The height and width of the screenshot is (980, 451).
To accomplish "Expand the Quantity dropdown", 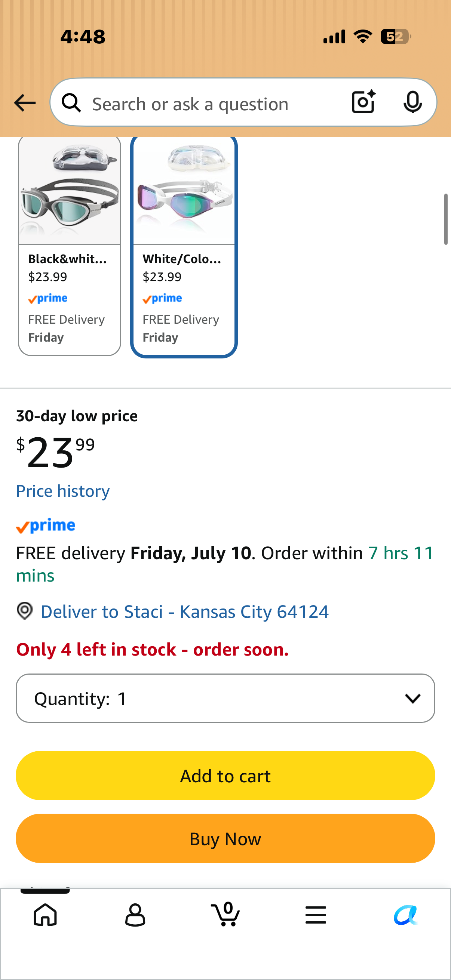I will pyautogui.click(x=225, y=698).
